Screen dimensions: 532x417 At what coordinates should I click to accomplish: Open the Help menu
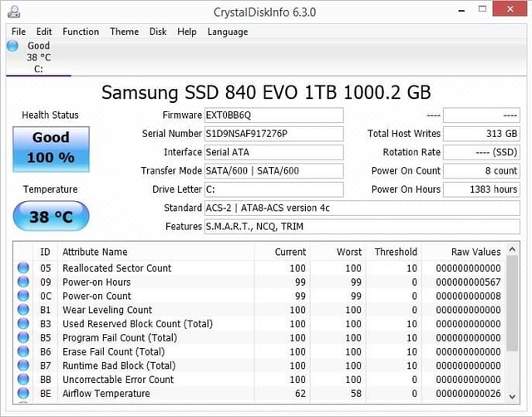[x=187, y=32]
